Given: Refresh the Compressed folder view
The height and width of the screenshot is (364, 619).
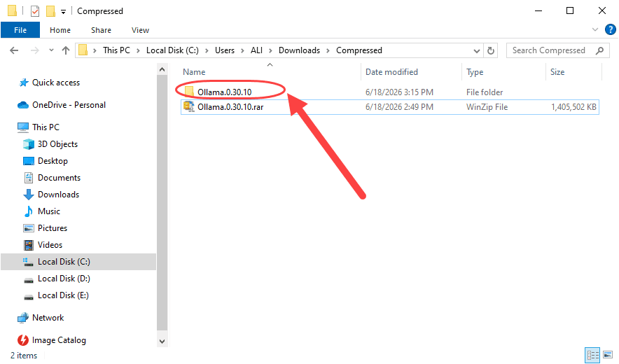Looking at the screenshot, I should point(491,50).
